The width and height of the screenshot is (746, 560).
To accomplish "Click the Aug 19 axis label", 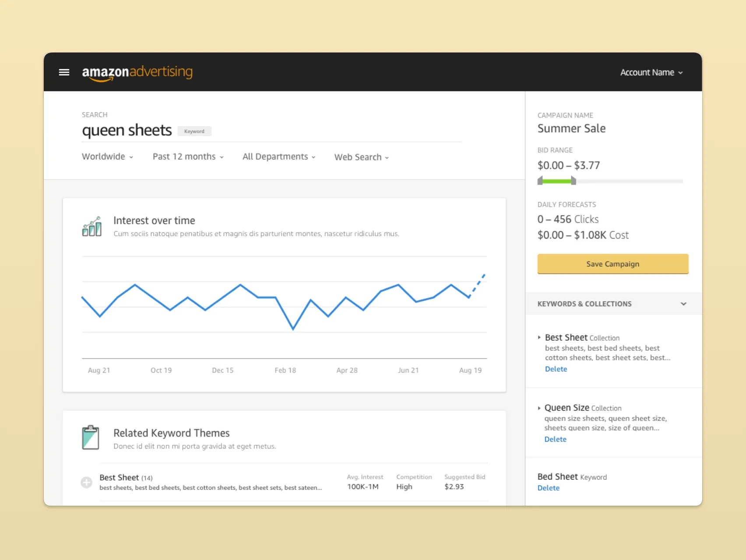I will point(471,370).
